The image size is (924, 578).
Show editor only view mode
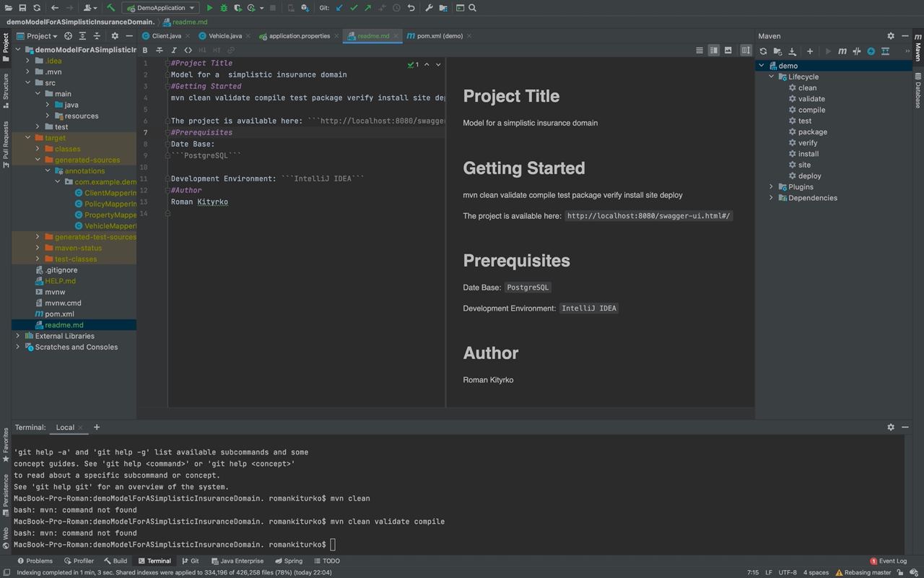pyautogui.click(x=699, y=50)
